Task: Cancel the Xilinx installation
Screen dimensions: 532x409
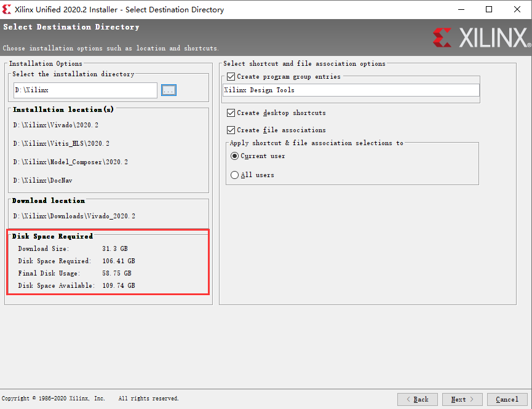Action: [507, 399]
